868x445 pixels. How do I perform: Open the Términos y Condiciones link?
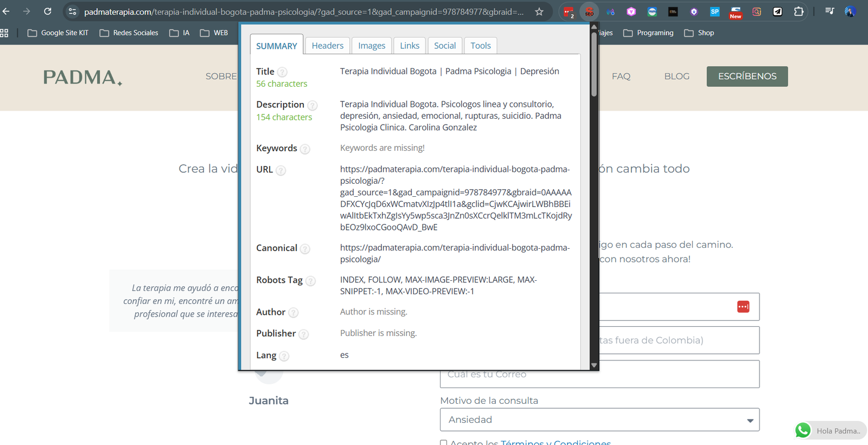(556, 442)
